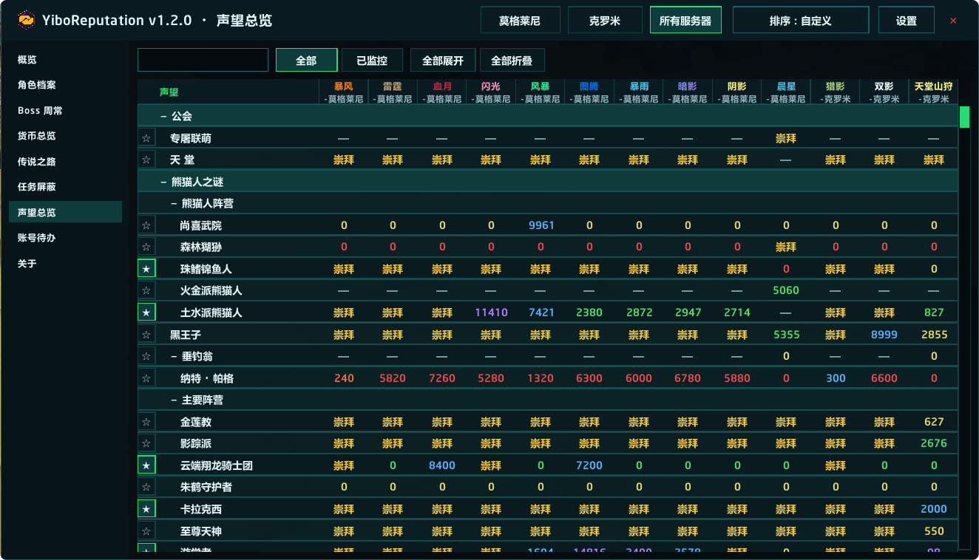
Task: Mark 至尊天神 with the star
Action: 146,531
